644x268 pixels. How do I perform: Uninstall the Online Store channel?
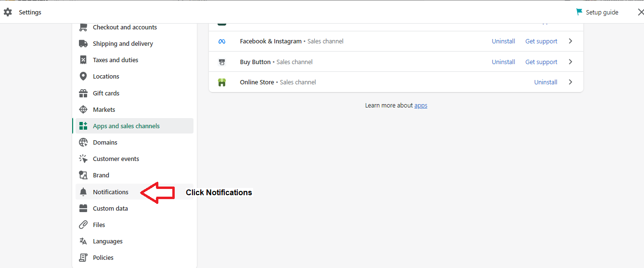click(x=546, y=82)
